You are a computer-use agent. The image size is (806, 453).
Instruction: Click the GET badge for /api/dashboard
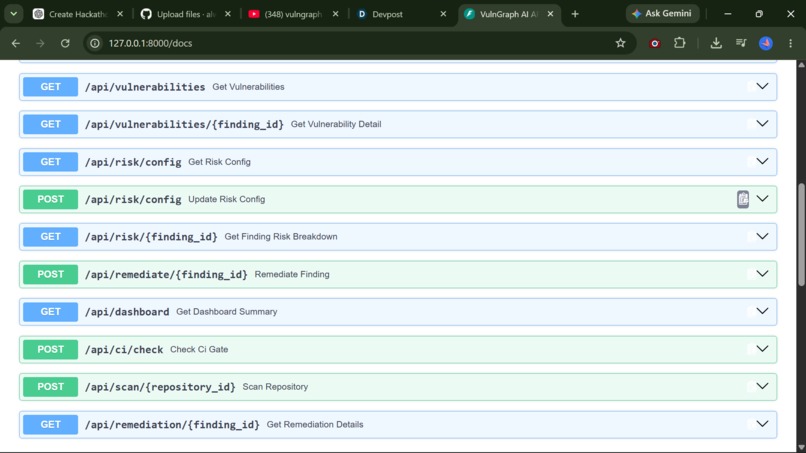point(50,312)
